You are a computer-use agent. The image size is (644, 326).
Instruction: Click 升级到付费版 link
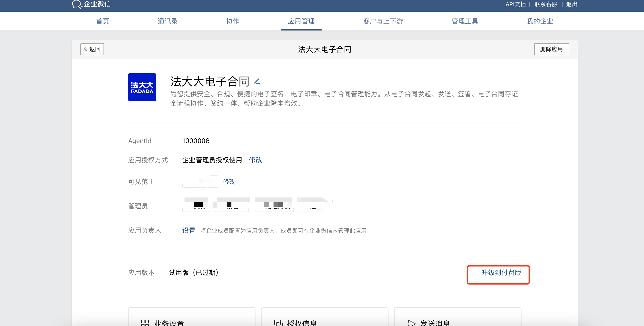click(x=501, y=273)
